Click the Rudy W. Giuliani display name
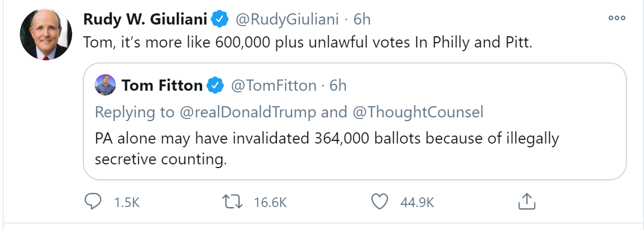 click(145, 20)
